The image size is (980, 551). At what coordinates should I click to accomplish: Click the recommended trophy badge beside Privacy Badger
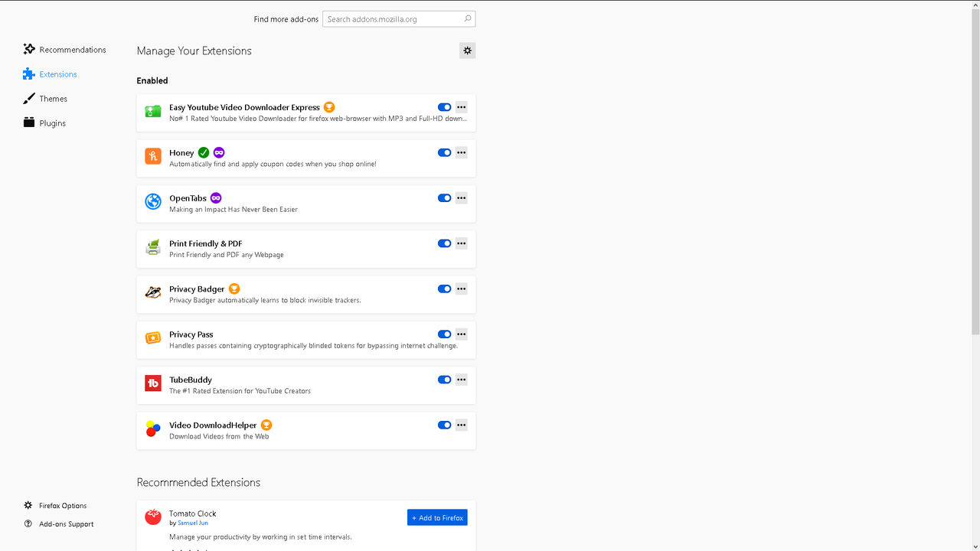234,289
